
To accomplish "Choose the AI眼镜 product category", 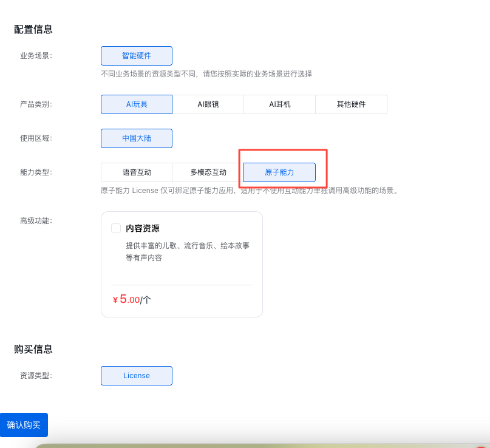I will 208,104.
